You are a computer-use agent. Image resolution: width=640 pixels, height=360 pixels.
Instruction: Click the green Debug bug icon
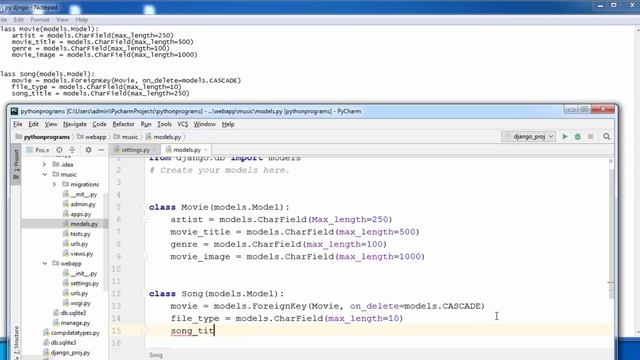tap(578, 137)
